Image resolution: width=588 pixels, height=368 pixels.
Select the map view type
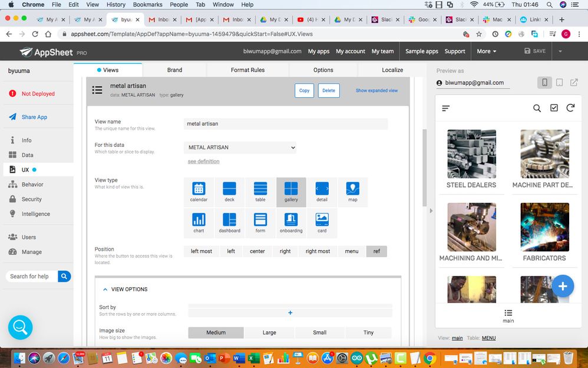point(352,192)
